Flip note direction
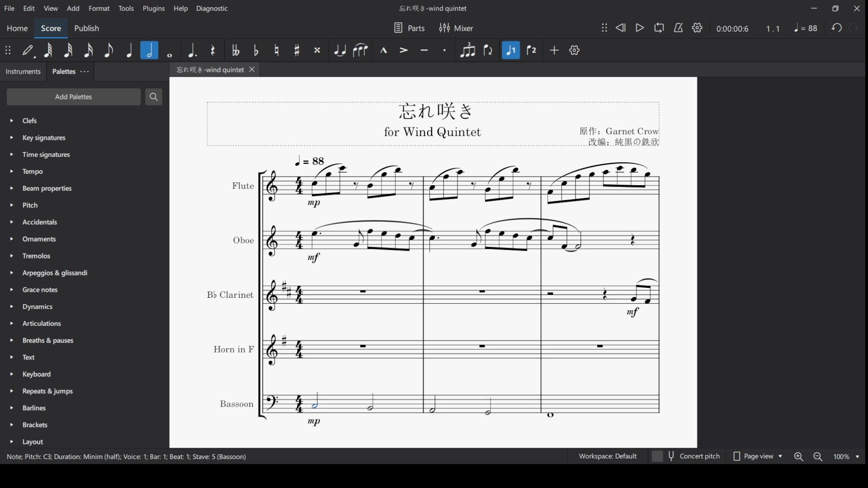868x488 pixels. coord(488,50)
